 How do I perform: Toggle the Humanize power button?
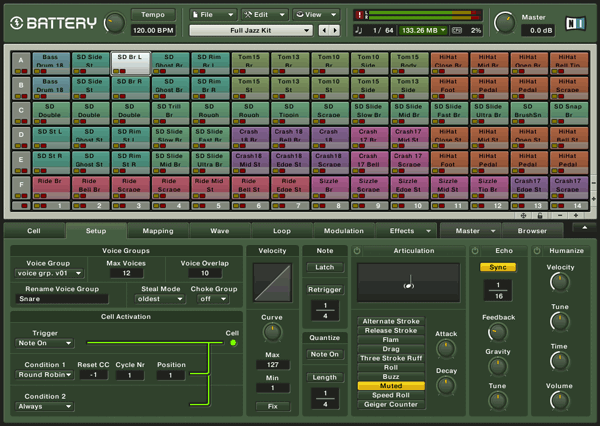[537, 251]
